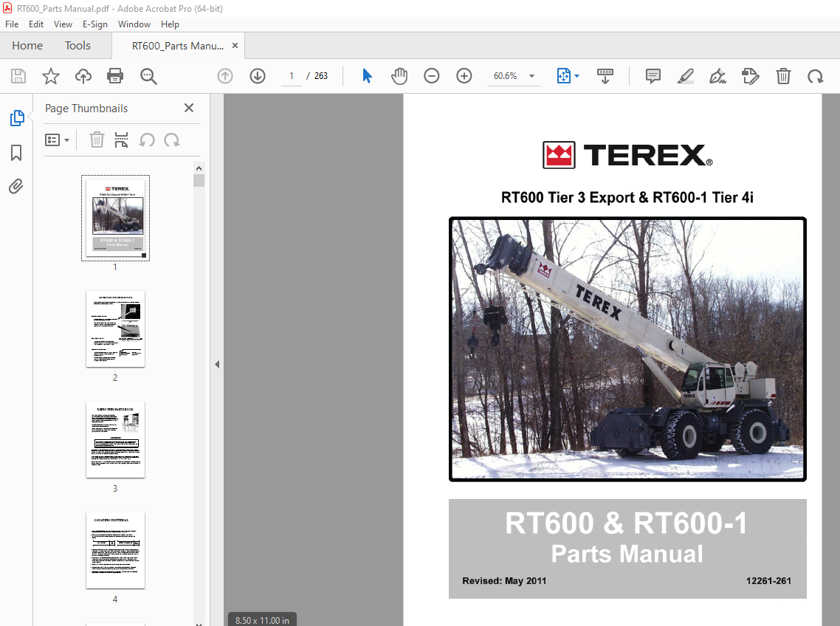840x626 pixels.
Task: Delete selected thumbnail via panel trash icon
Action: tap(97, 140)
